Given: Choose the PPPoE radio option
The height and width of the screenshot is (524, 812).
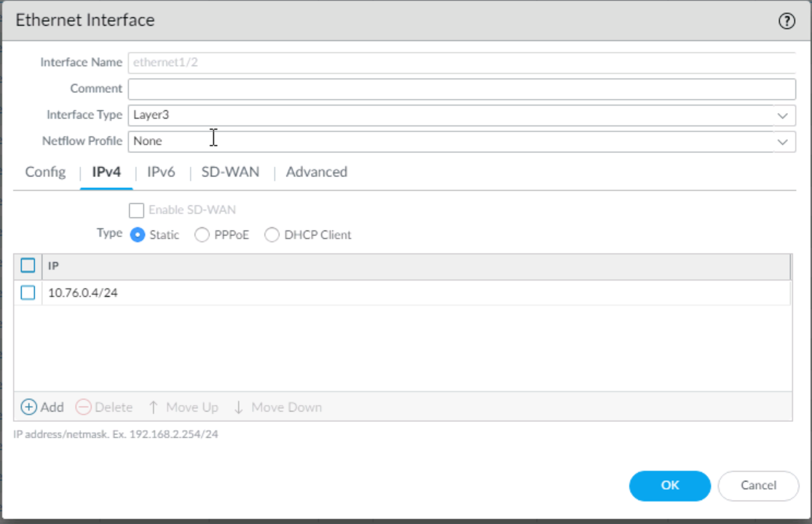Looking at the screenshot, I should [202, 235].
